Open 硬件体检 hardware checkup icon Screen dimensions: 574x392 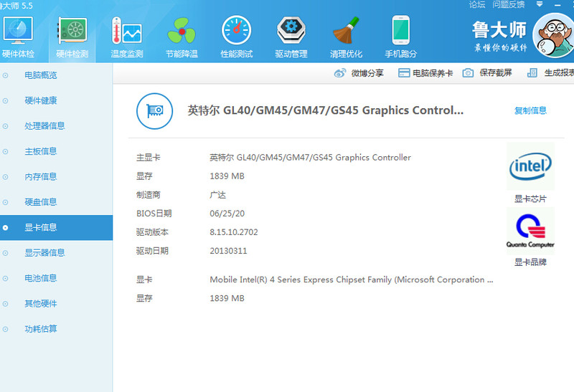17,30
